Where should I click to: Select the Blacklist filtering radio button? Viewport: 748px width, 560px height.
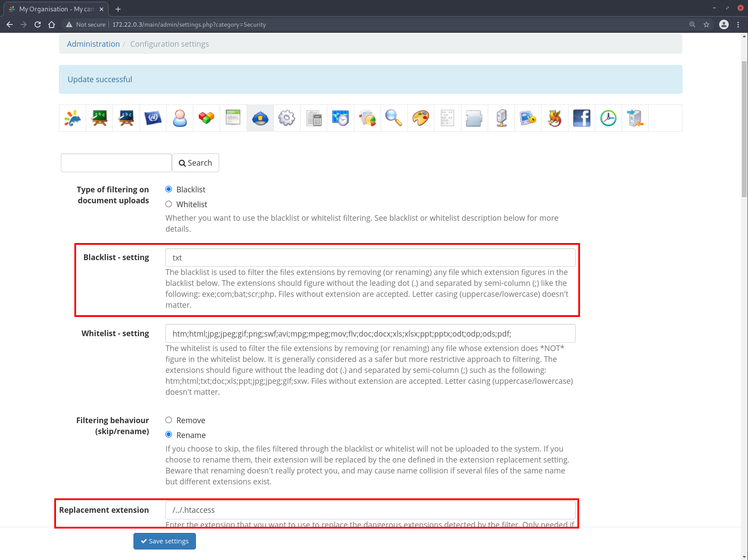[169, 189]
